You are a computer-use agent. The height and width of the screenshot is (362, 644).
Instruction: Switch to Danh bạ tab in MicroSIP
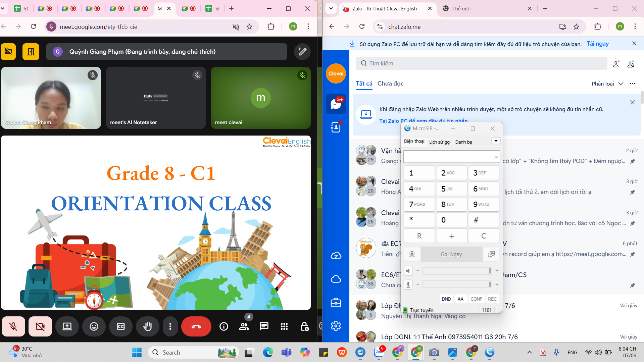[463, 142]
